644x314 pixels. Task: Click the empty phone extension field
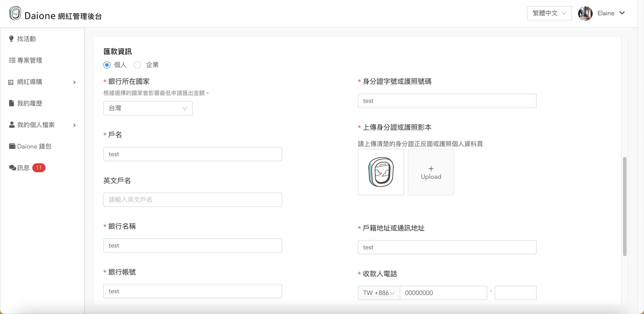[515, 293]
